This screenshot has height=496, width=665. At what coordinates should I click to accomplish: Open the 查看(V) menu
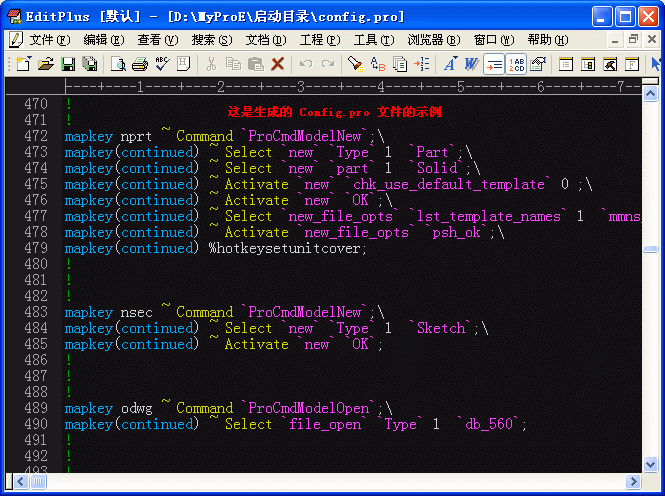point(158,40)
